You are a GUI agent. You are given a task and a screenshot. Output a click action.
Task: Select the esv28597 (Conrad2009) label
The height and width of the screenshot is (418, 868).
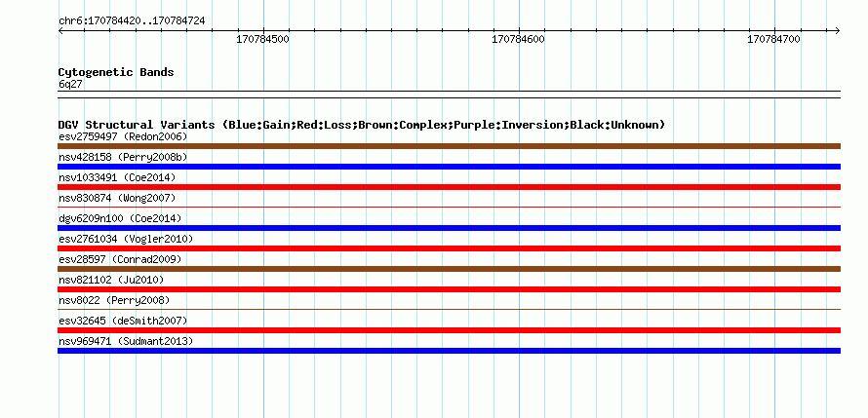(x=120, y=259)
